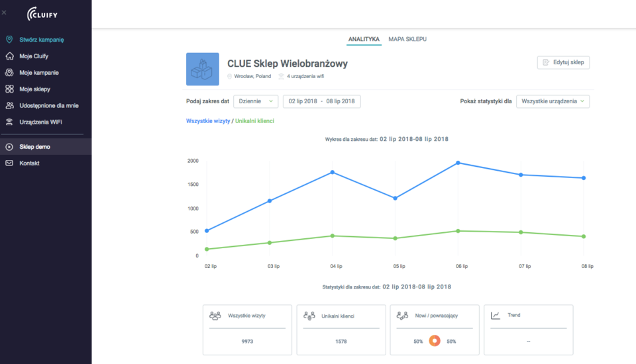
Task: Click the blue data point for 02 lip
Action: pos(207,230)
